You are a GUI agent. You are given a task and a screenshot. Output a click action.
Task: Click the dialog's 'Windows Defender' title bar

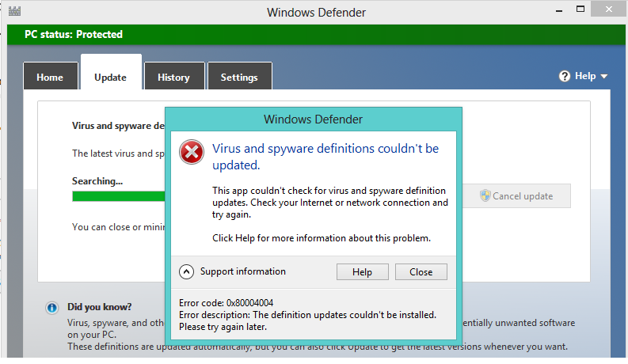(x=313, y=119)
